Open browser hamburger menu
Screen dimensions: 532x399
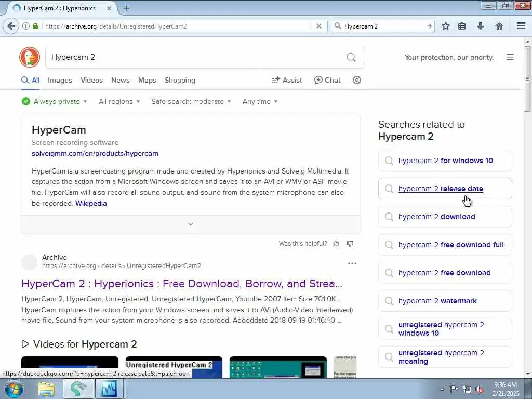[x=521, y=26]
